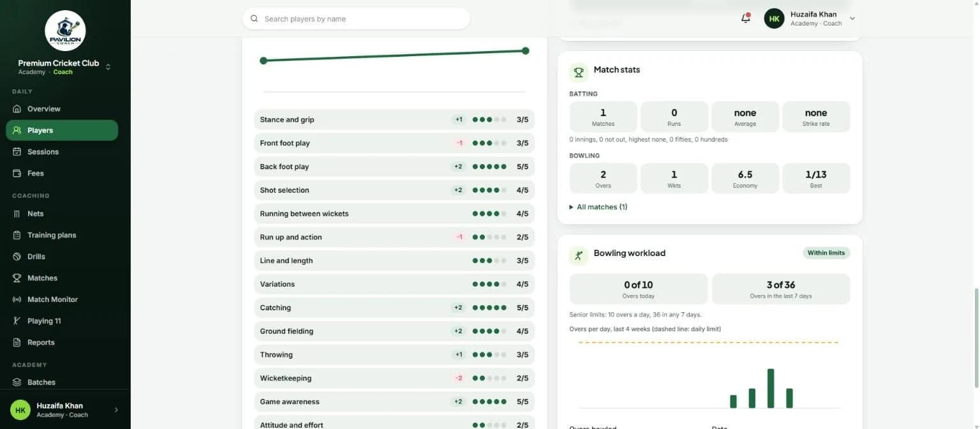980x429 pixels.
Task: Open Reports from the sidebar
Action: pyautogui.click(x=62, y=342)
